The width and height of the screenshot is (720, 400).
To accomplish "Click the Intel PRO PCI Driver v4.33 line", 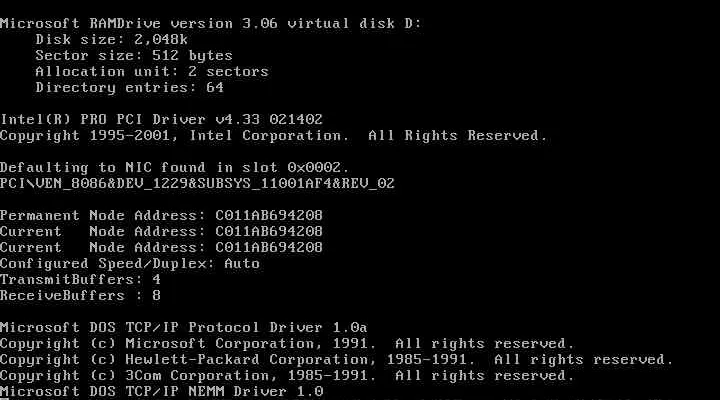I will point(161,119).
